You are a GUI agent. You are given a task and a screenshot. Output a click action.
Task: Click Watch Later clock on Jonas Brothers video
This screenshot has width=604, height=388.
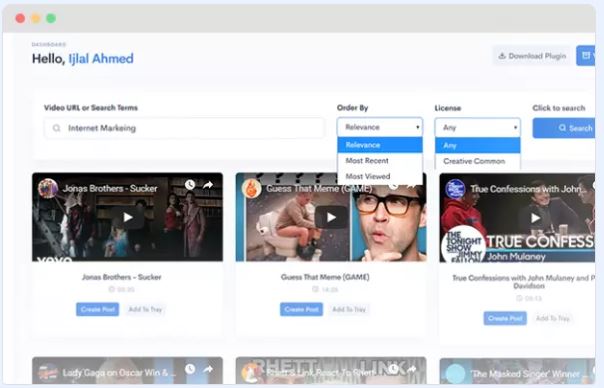(x=190, y=185)
